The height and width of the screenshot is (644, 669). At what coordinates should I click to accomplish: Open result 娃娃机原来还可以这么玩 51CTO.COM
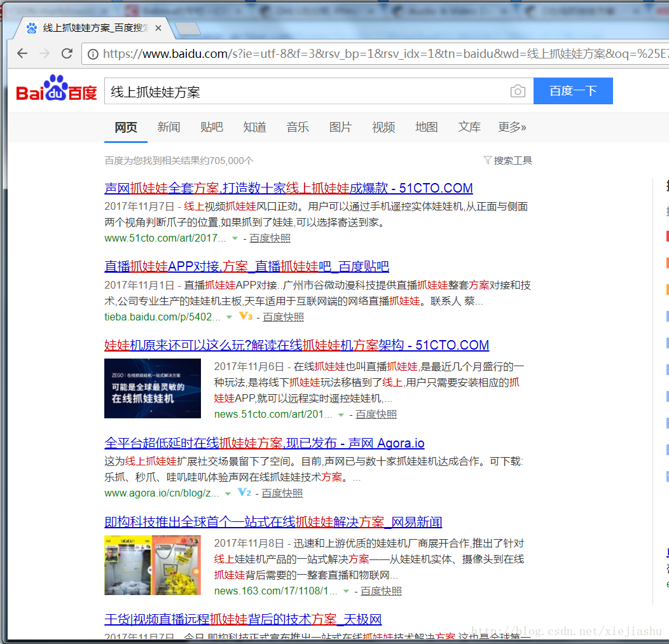coord(296,345)
